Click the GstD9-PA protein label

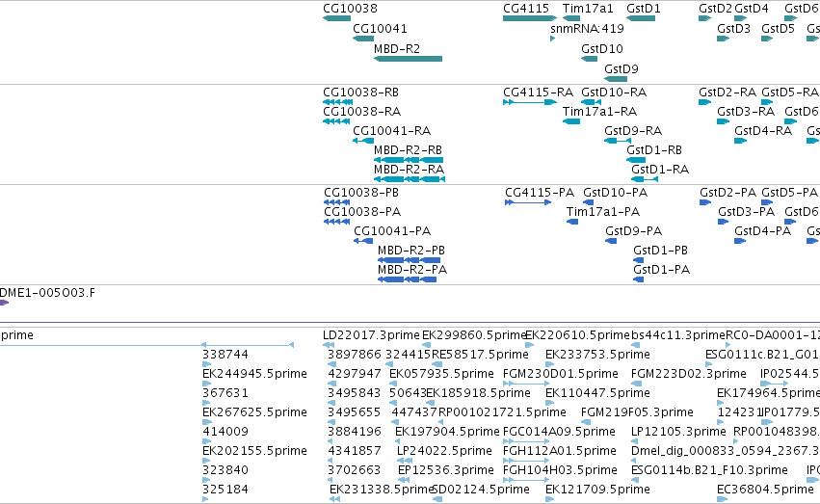pos(634,231)
